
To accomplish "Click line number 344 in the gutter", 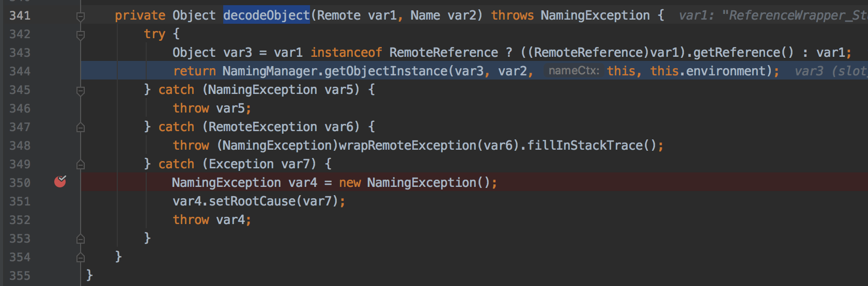I will pyautogui.click(x=20, y=71).
